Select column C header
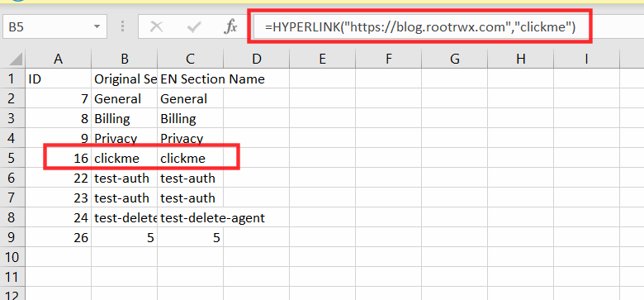 [190, 60]
